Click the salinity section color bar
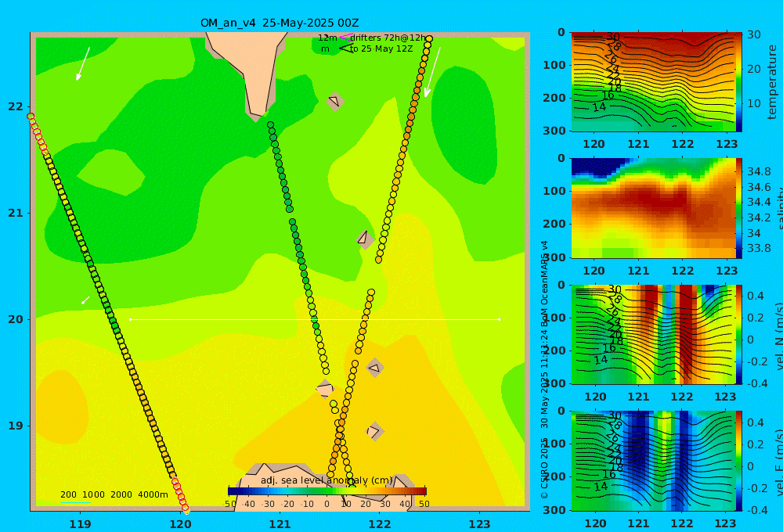 [x=739, y=208]
